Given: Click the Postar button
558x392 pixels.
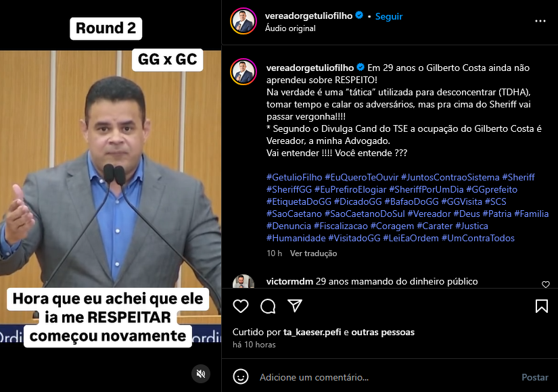Looking at the screenshot, I should point(535,377).
